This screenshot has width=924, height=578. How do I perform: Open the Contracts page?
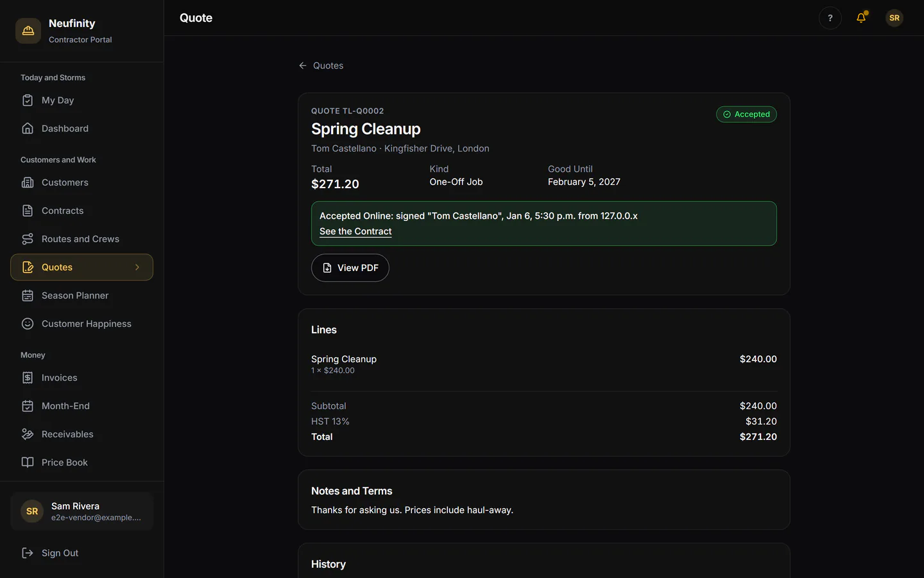pos(81,211)
